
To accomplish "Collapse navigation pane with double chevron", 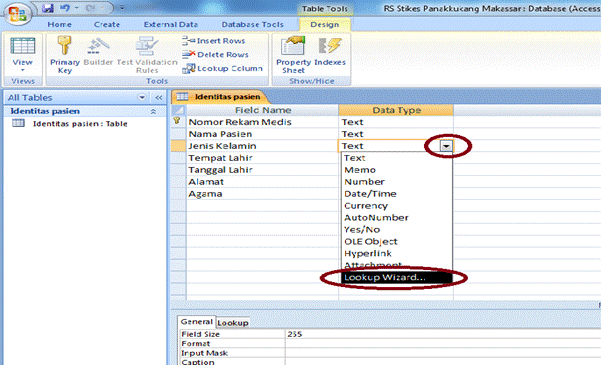I will click(x=159, y=97).
